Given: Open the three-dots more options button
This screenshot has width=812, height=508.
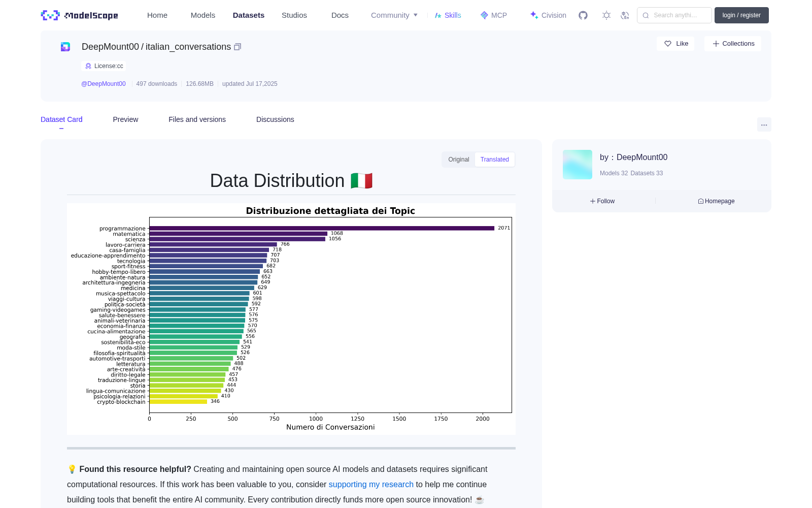Looking at the screenshot, I should (764, 124).
